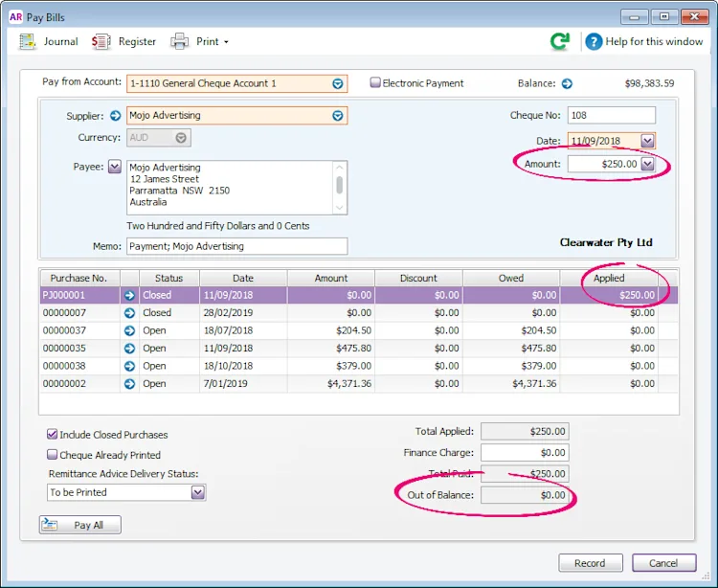Click the Discount column header
This screenshot has width=718, height=588.
pos(418,278)
